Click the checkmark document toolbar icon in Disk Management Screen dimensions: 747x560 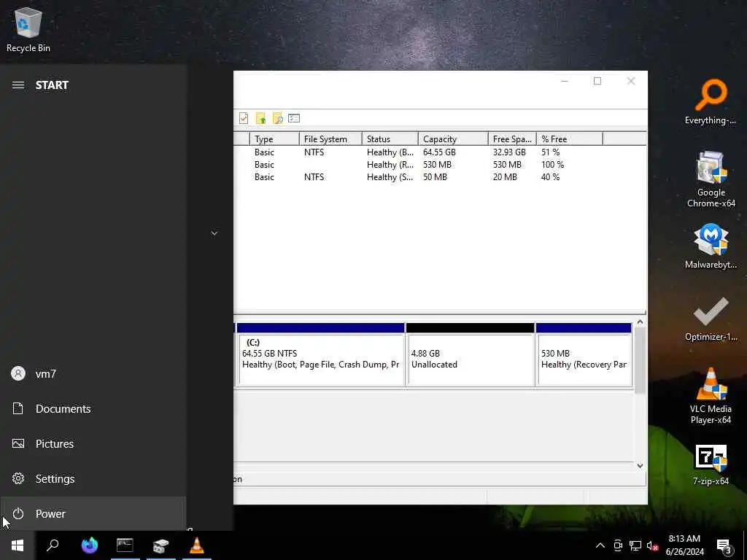point(244,118)
